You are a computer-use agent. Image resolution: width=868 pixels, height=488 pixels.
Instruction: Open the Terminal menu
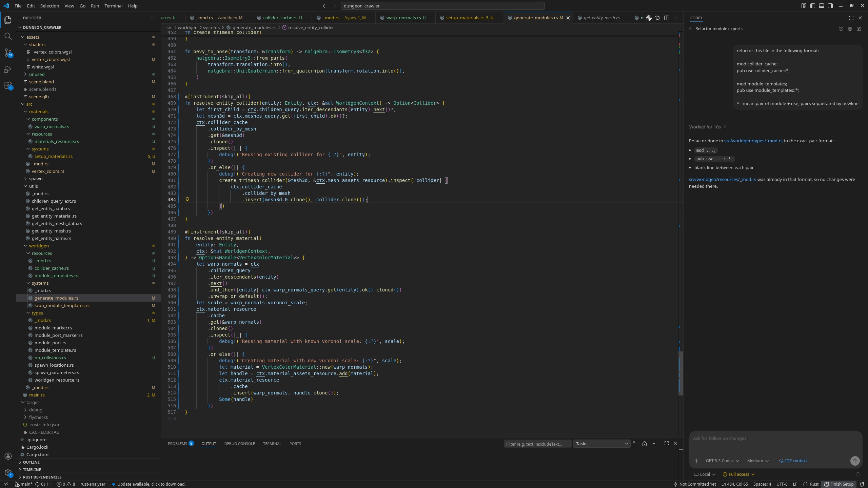(113, 6)
